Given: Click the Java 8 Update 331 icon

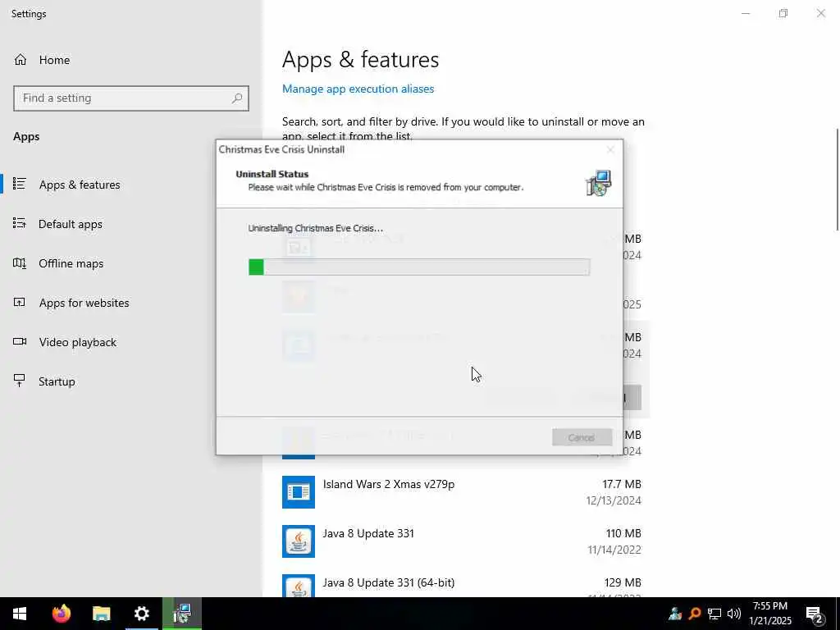Looking at the screenshot, I should [x=299, y=541].
